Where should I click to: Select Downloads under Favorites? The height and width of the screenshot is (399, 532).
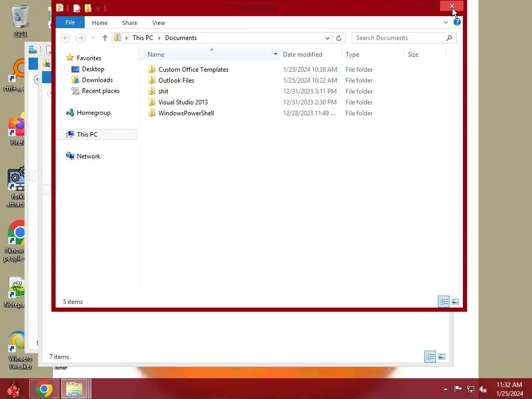point(97,79)
